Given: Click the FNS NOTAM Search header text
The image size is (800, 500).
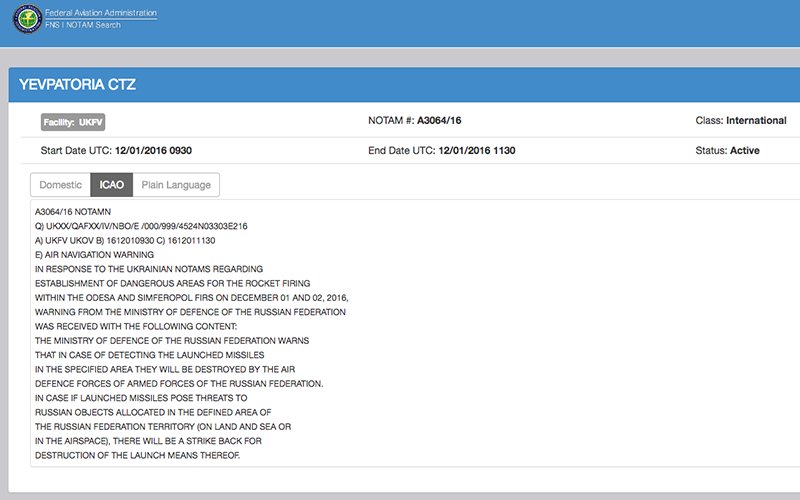Looking at the screenshot, I should click(83, 25).
